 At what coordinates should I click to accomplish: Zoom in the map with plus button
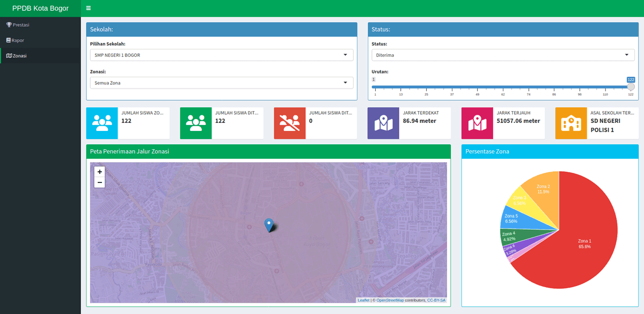(99, 172)
